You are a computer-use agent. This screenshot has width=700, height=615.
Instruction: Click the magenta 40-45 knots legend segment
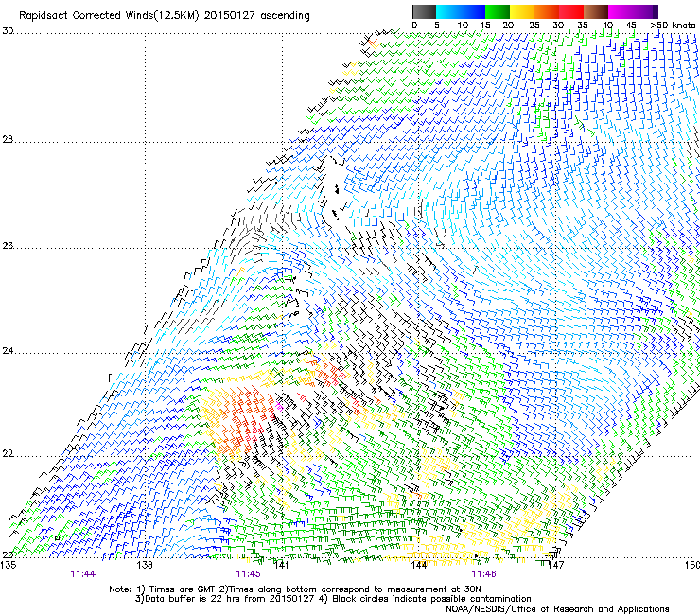[x=621, y=11]
